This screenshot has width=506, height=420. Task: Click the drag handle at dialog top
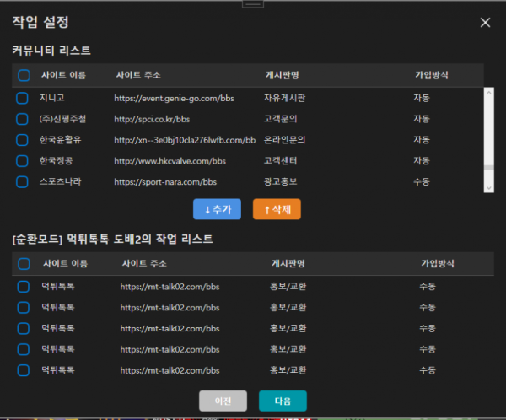pos(253,4)
